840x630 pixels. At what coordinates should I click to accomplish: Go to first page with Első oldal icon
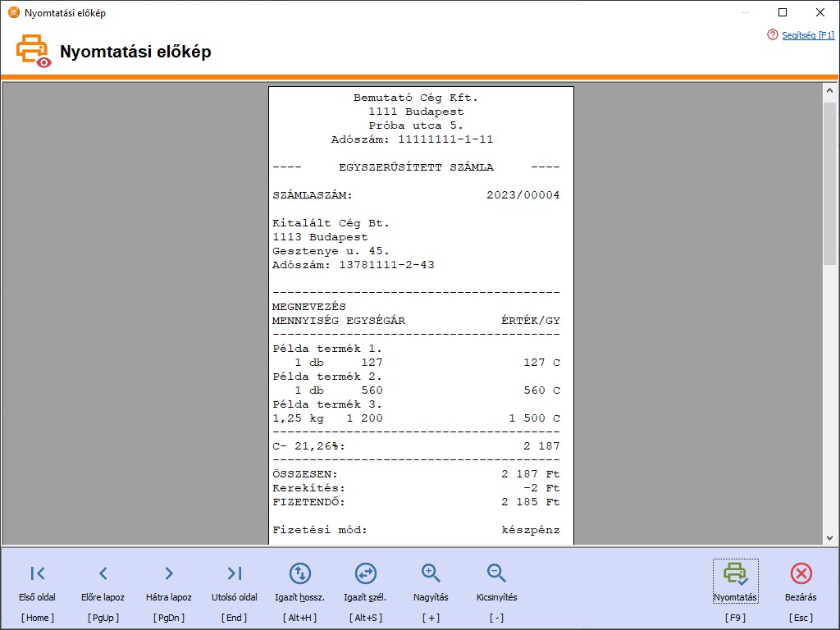click(x=38, y=573)
